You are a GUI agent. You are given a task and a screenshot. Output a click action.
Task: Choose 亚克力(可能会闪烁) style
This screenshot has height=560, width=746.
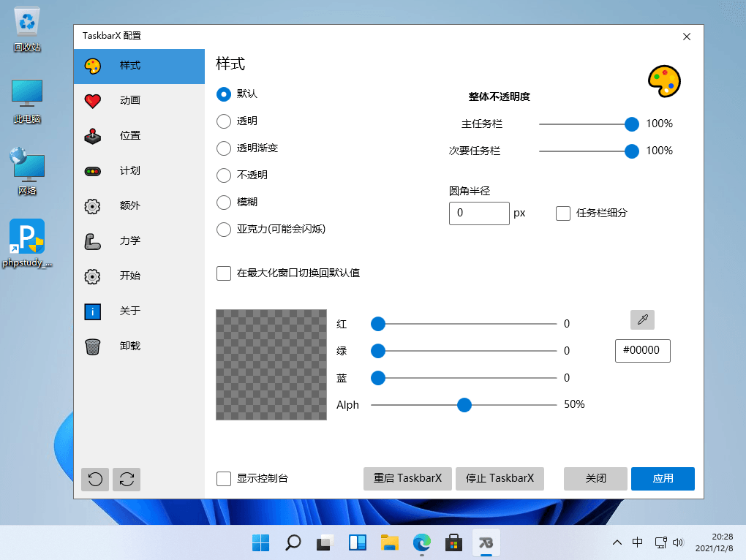(x=224, y=230)
